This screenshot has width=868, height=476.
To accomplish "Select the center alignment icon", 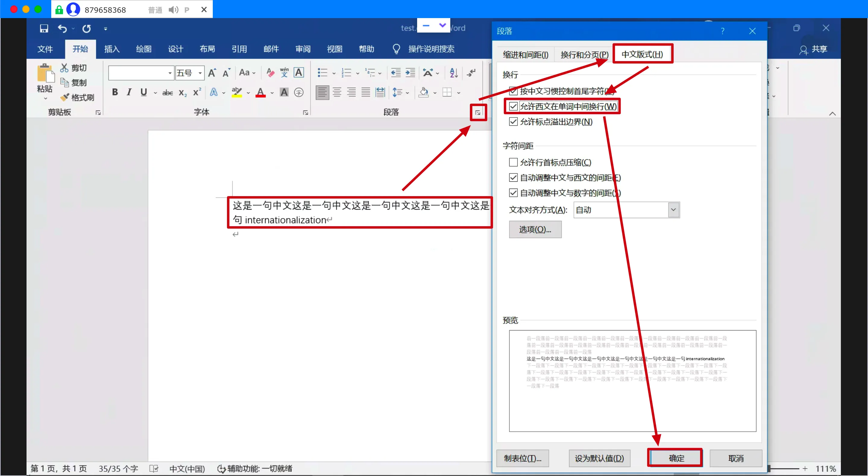I will pyautogui.click(x=337, y=92).
